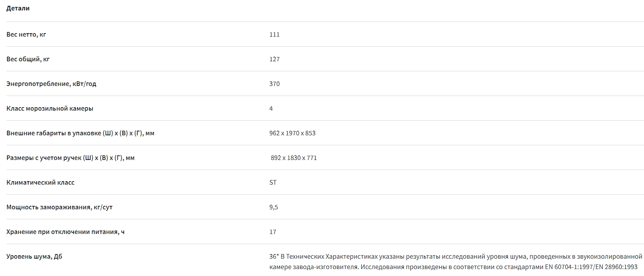644x276 pixels.
Task: Click the "Класс морозильной камеры" label
Action: 50,109
